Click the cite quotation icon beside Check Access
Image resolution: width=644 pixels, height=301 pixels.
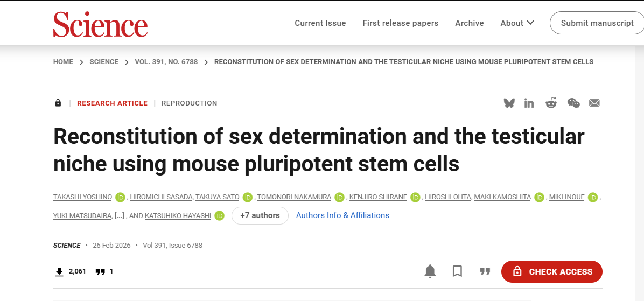coord(485,271)
